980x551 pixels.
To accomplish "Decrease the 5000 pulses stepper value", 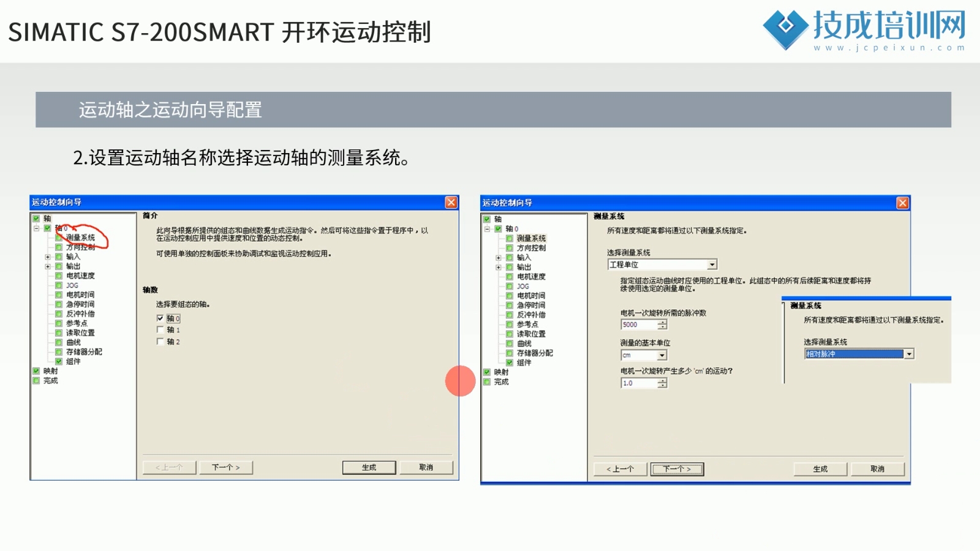I will 662,327.
